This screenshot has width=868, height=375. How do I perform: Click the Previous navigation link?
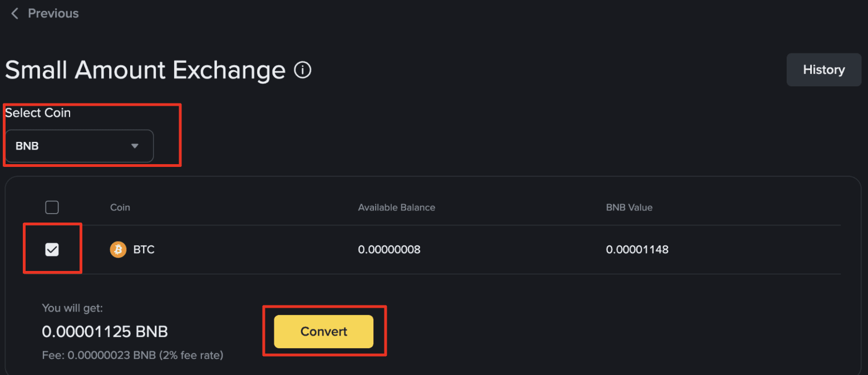pyautogui.click(x=53, y=13)
